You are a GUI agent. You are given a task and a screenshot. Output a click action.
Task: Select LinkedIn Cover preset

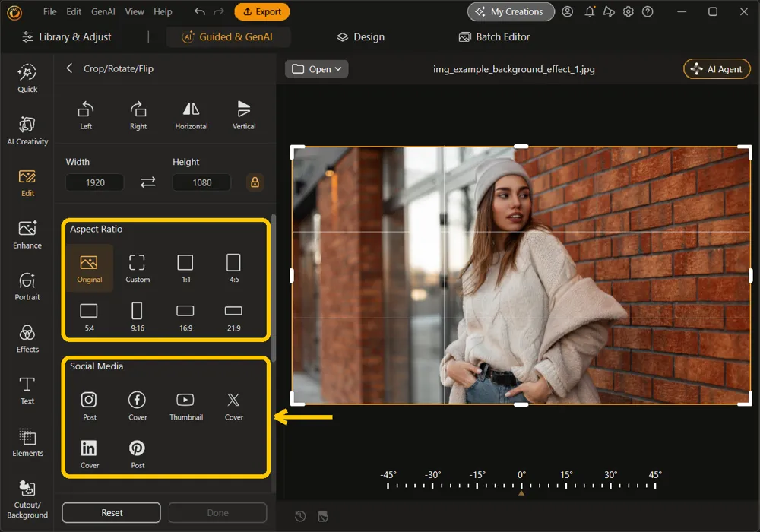[89, 454]
